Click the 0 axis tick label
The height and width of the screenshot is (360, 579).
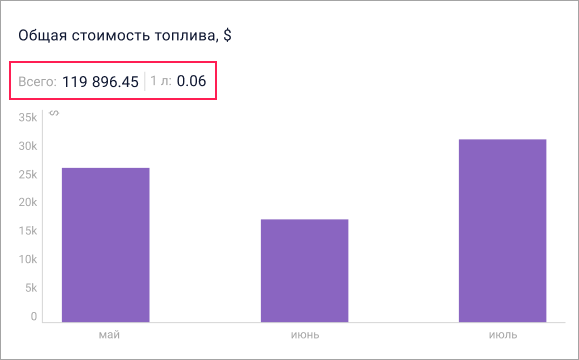(34, 316)
